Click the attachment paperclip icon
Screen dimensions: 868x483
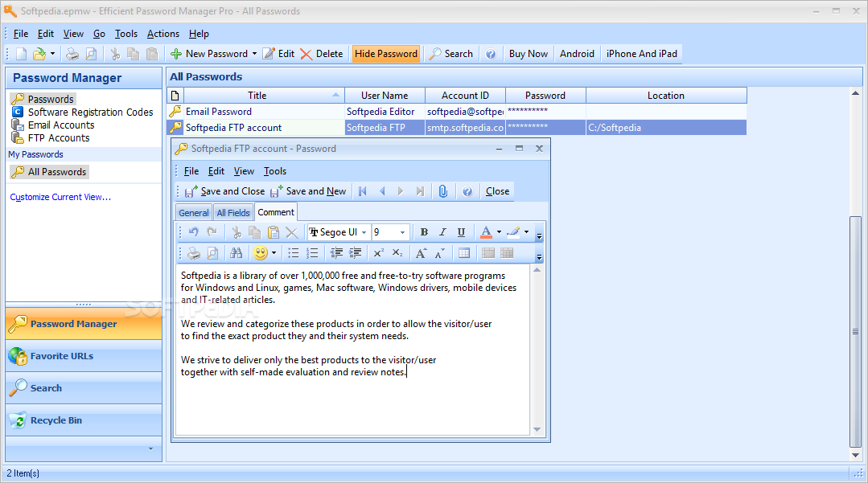tap(443, 191)
